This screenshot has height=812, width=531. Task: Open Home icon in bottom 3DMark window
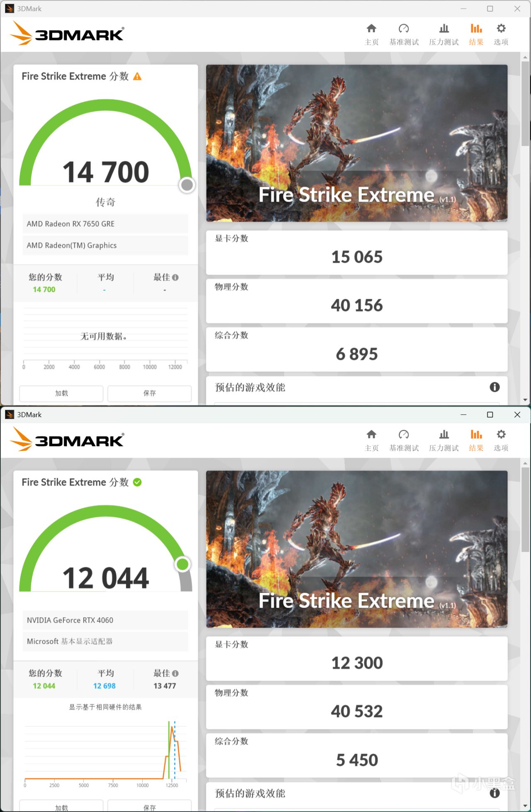coord(371,434)
